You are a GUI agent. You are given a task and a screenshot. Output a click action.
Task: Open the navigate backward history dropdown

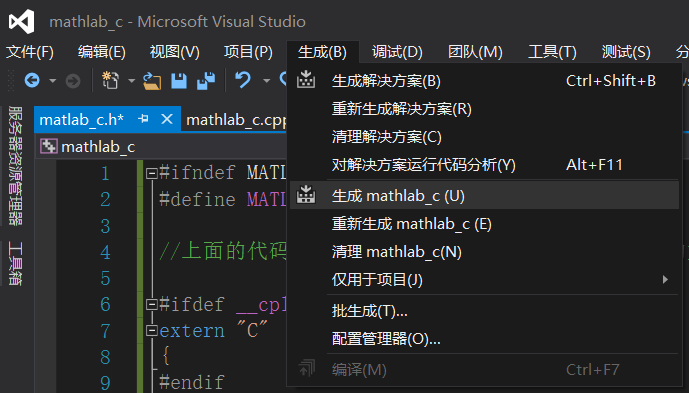point(52,81)
